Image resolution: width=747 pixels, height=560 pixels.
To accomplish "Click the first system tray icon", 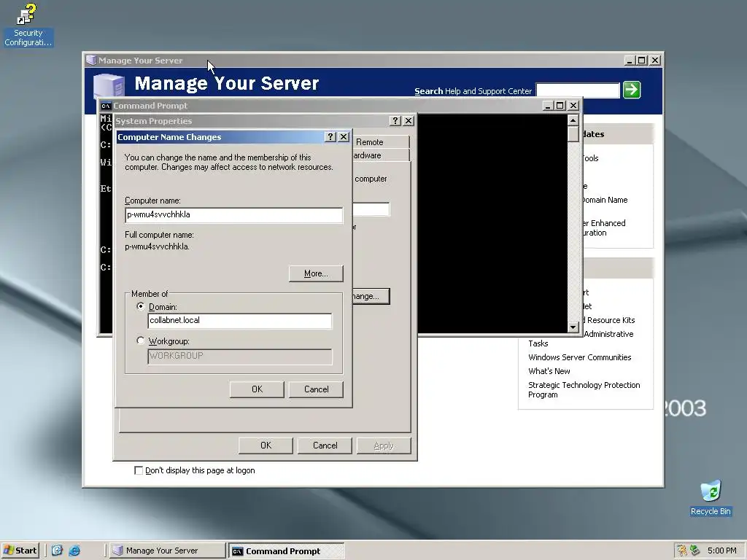I will [x=682, y=551].
